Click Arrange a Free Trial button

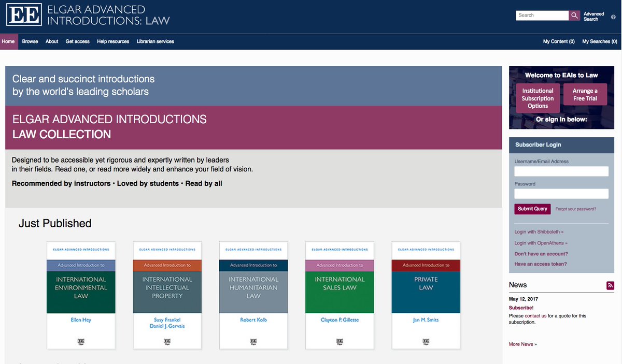[x=585, y=94]
